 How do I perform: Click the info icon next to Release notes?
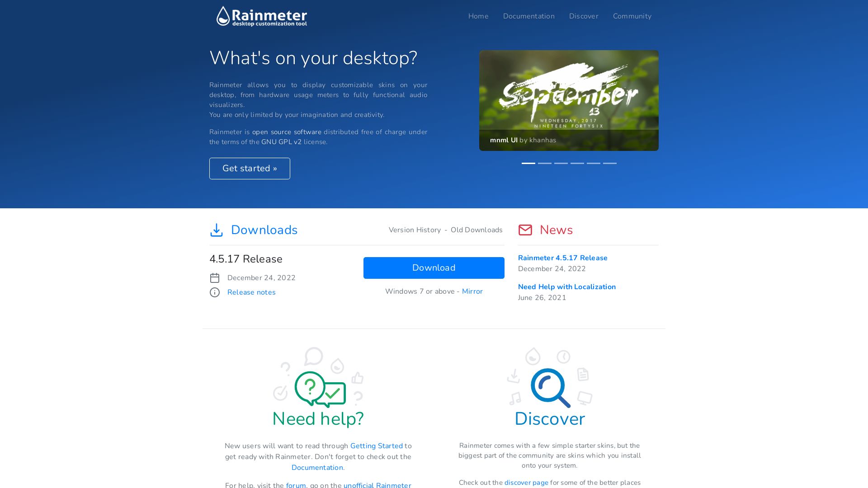(215, 292)
